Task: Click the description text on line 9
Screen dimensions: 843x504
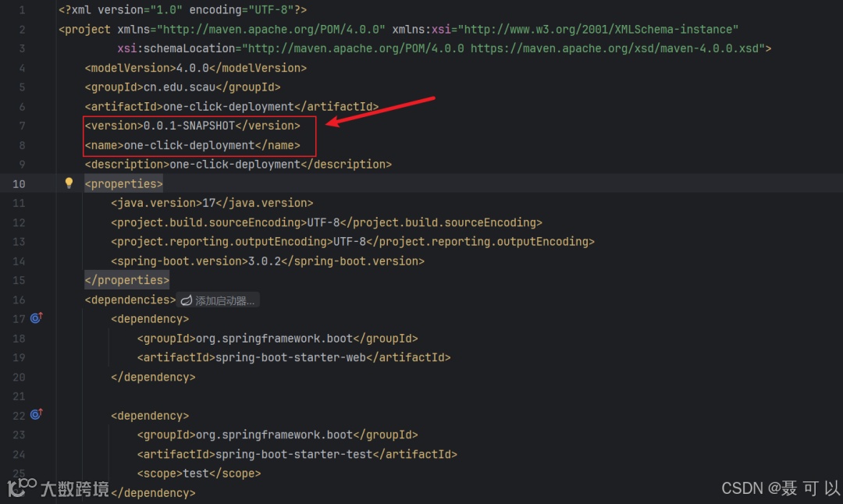Action: pyautogui.click(x=235, y=165)
